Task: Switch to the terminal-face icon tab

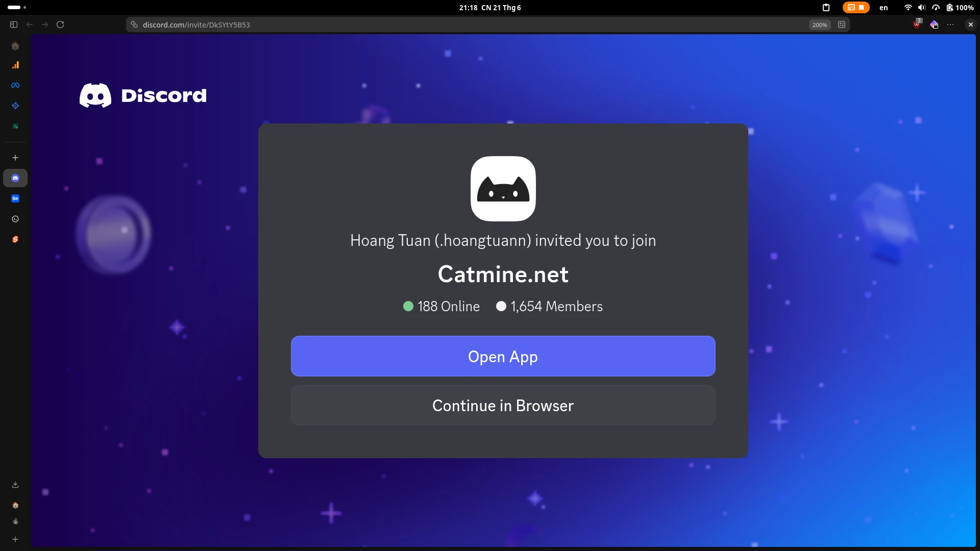Action: [15, 219]
